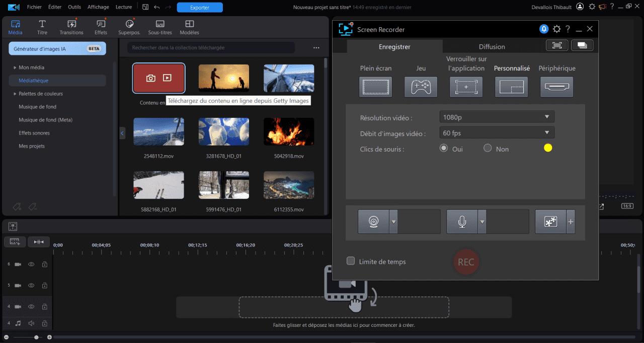Viewport: 644px width, 343px height.
Task: Enable the Limite de temps checkbox
Action: 350,261
